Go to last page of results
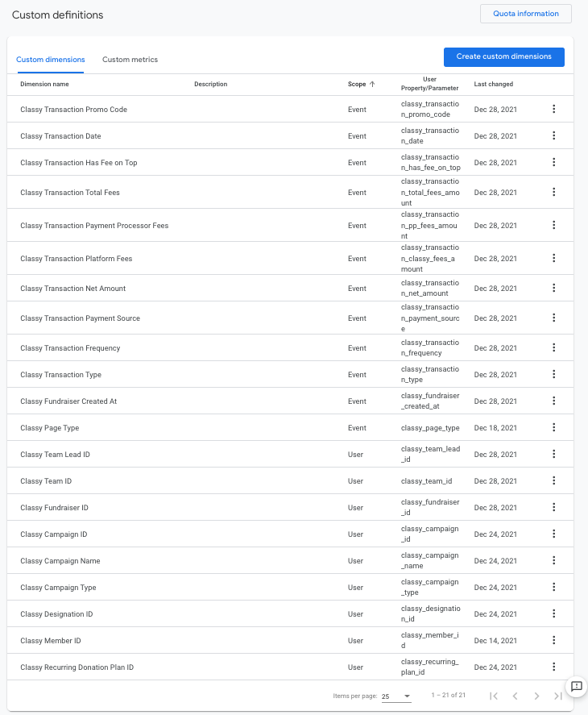Viewport: 588px width, 715px height. [x=558, y=696]
